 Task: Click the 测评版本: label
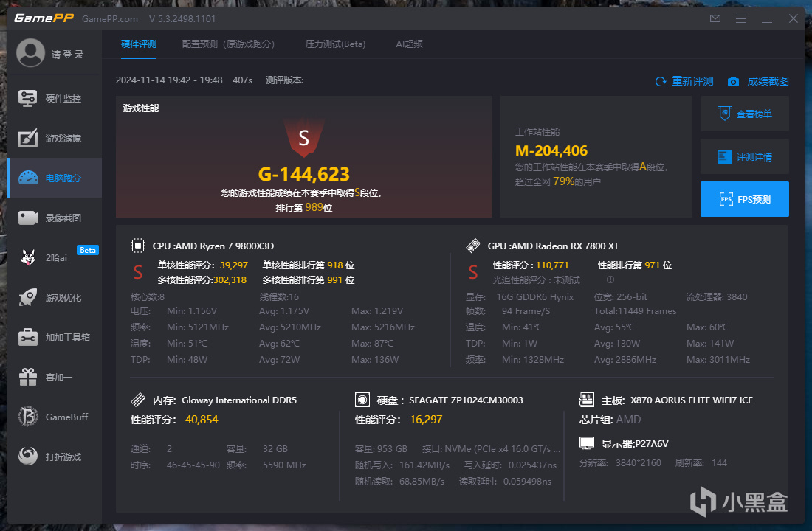(x=285, y=80)
